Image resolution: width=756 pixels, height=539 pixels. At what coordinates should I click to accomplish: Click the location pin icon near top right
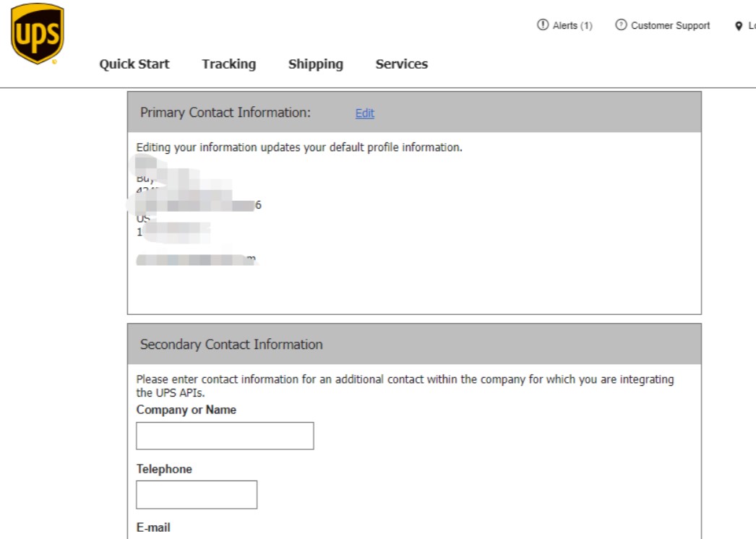[739, 25]
